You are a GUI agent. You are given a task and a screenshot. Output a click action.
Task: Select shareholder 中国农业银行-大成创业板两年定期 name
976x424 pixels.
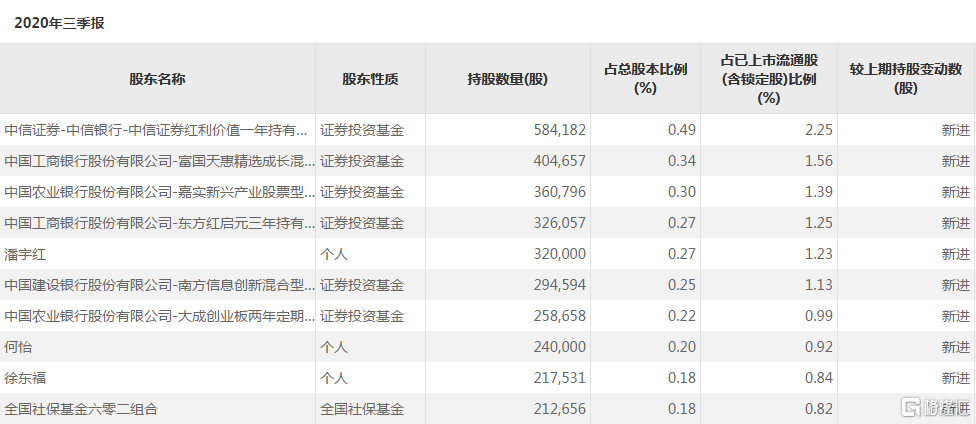pyautogui.click(x=160, y=316)
